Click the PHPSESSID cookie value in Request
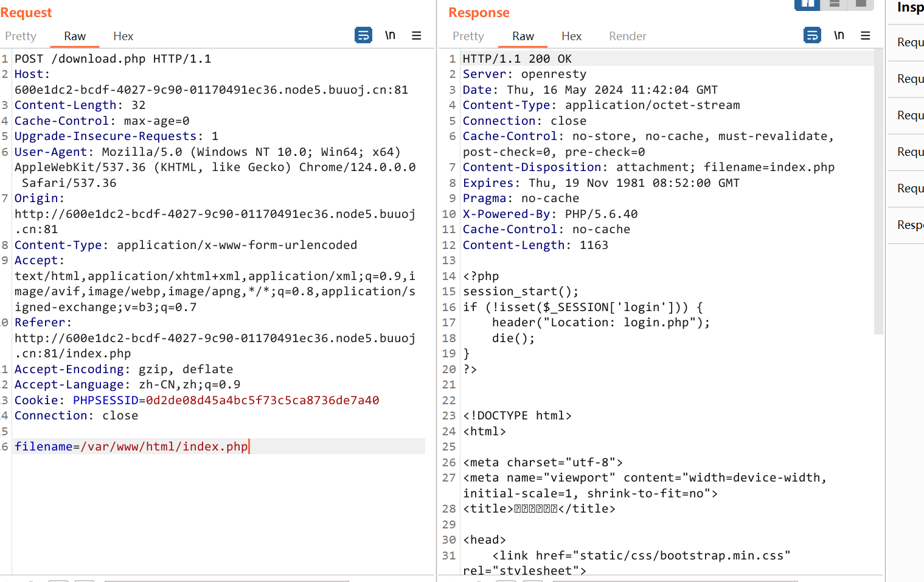 coord(263,401)
